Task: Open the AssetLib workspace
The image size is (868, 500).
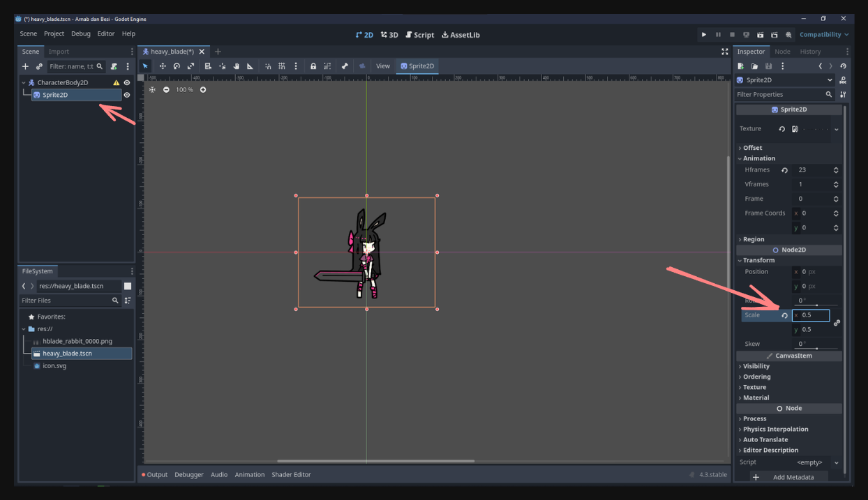Action: (x=461, y=35)
